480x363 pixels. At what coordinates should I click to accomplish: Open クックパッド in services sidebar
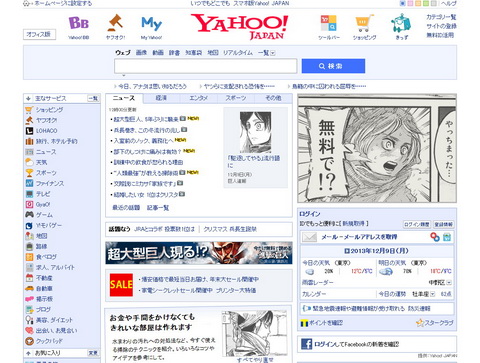pos(49,341)
